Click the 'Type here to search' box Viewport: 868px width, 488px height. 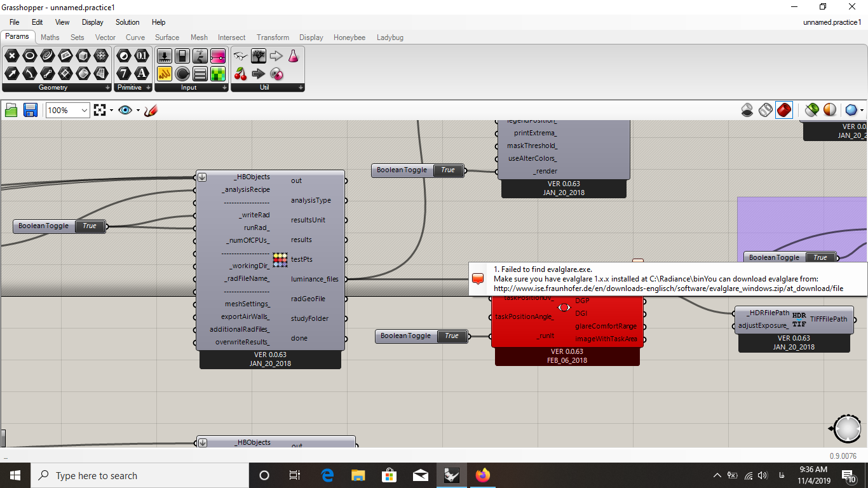139,475
